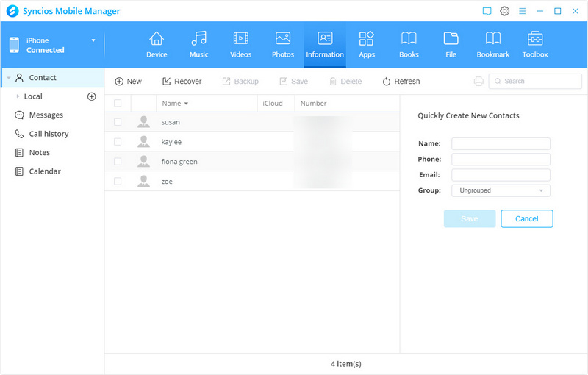Image resolution: width=588 pixels, height=375 pixels.
Task: Select the contact name zoe
Action: 167,182
